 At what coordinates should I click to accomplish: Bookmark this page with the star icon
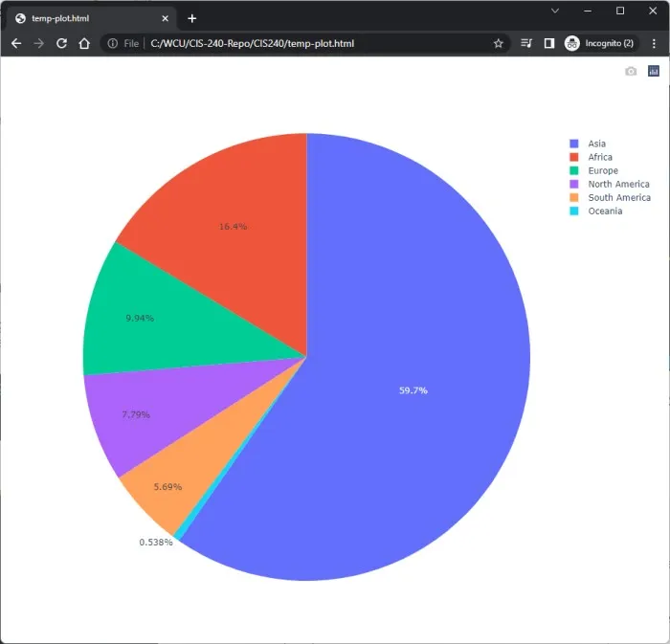(498, 44)
